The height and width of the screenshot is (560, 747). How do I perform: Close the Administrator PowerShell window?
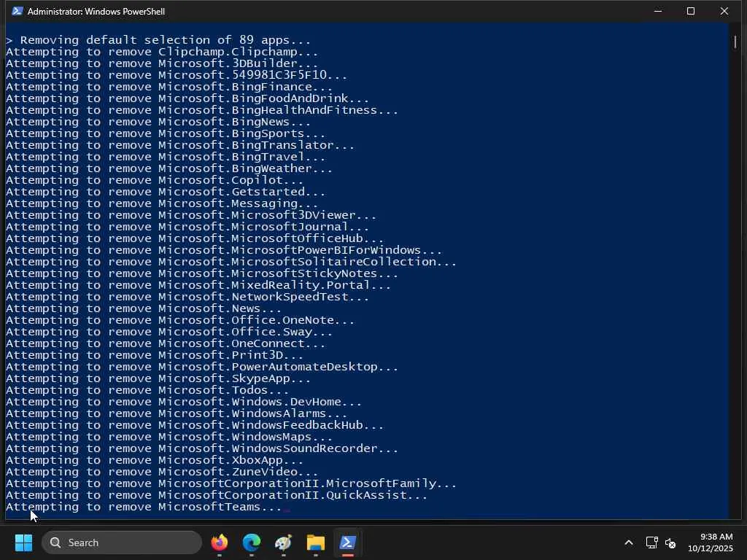click(x=724, y=11)
